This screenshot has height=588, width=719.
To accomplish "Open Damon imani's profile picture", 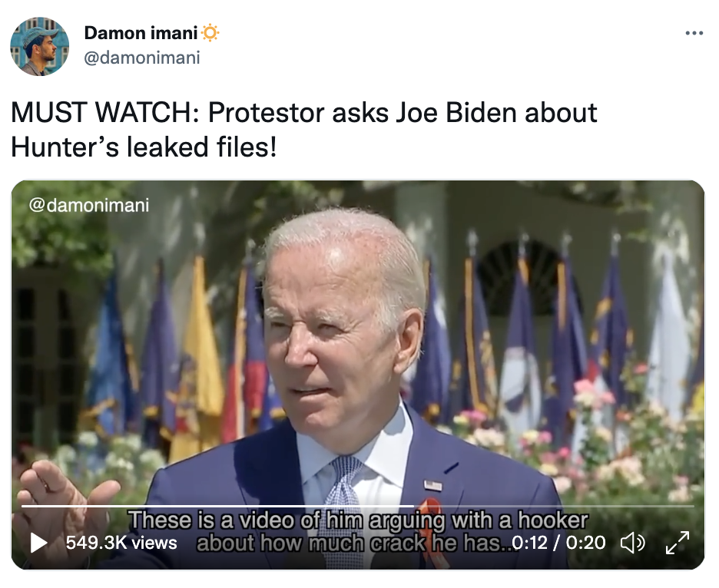I will click(x=40, y=46).
